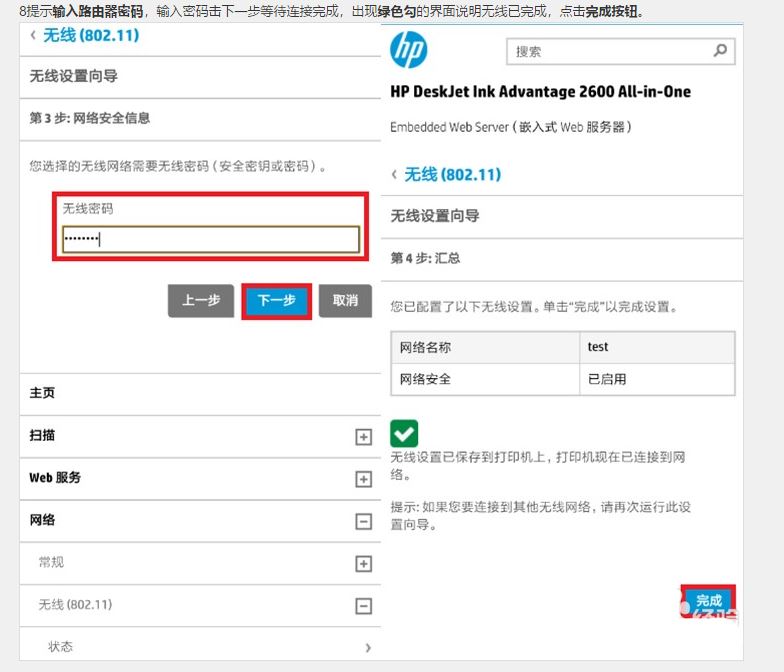The width and height of the screenshot is (784, 672).
Task: Click the left panel 无线设置向导 heading
Action: 74,76
